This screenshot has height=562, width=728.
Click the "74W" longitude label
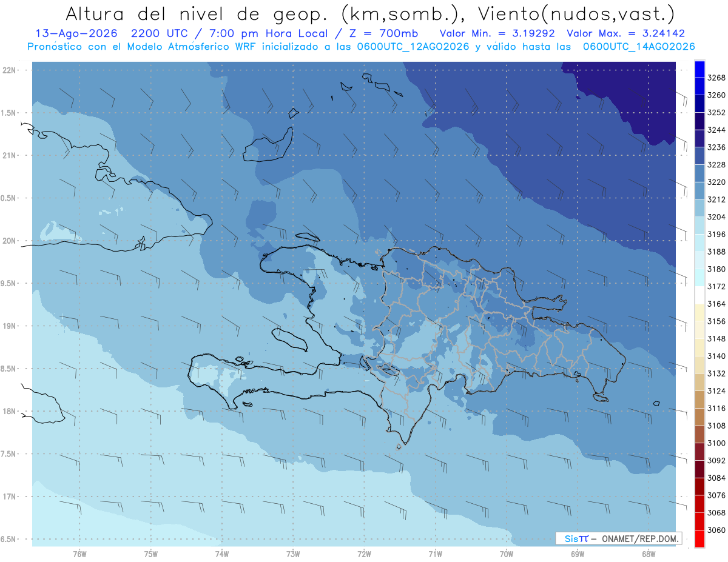pos(222,554)
